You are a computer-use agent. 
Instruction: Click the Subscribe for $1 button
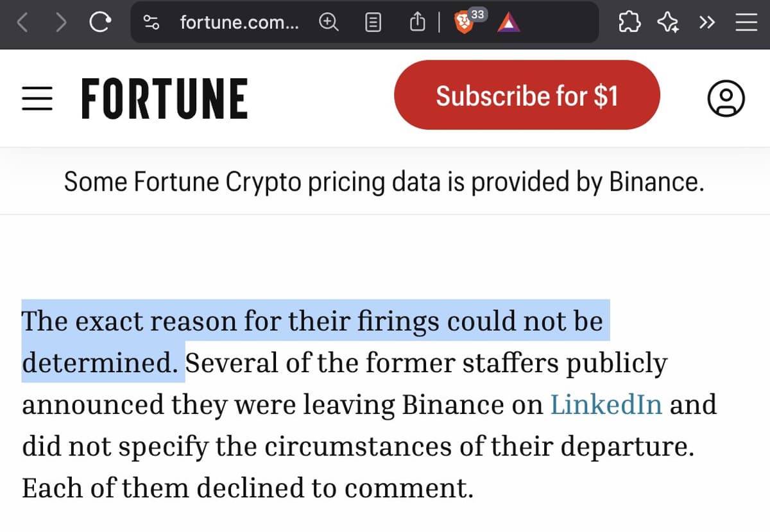(527, 95)
